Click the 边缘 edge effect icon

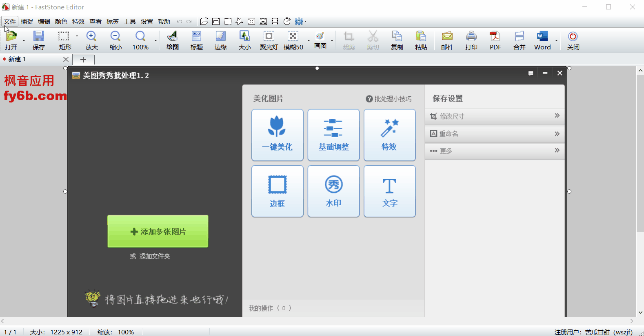[220, 40]
